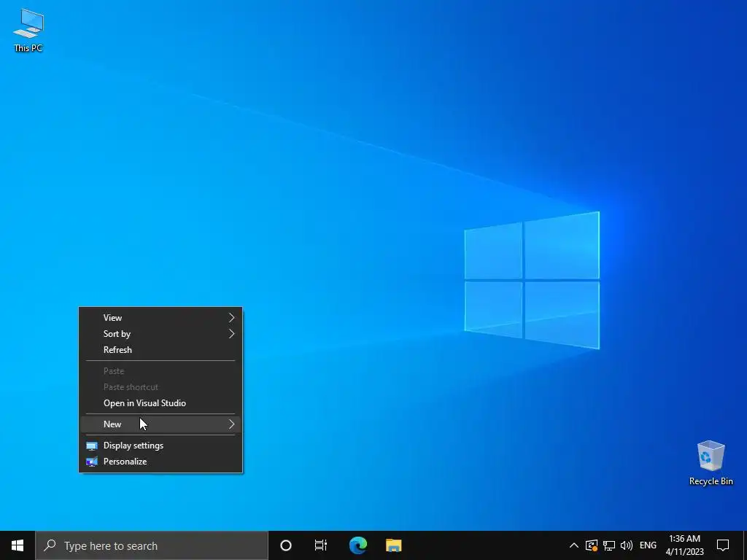Click the greyed-out Paste shortcut entry
The height and width of the screenshot is (560, 747).
160,387
